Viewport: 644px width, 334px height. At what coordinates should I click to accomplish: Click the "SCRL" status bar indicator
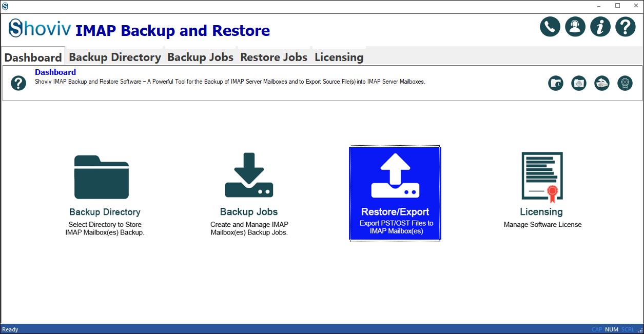pyautogui.click(x=628, y=329)
